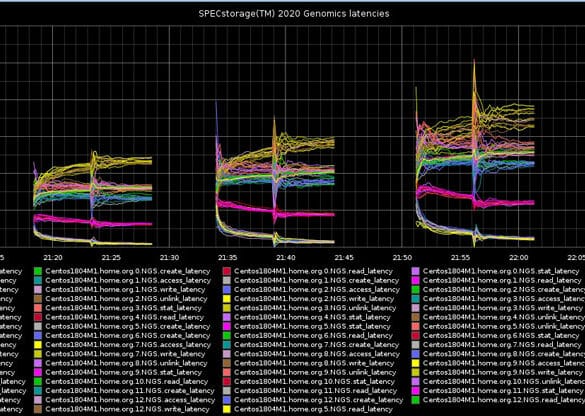Click the blue swatch for 2.NGS.access_latency
This screenshot has height=416, width=585.
coord(226,290)
